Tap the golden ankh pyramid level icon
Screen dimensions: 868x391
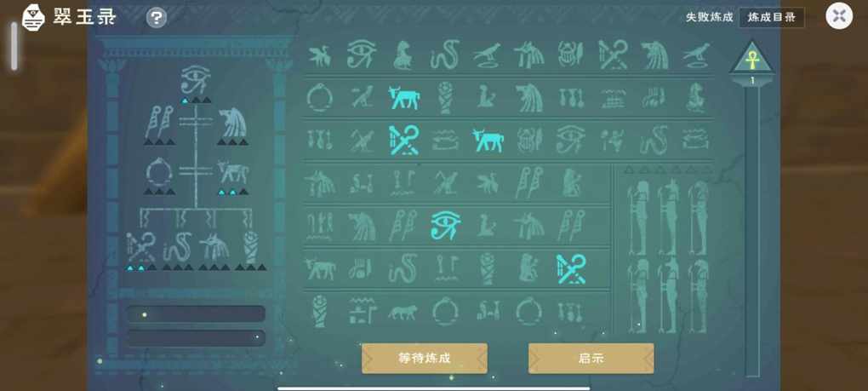click(x=751, y=58)
